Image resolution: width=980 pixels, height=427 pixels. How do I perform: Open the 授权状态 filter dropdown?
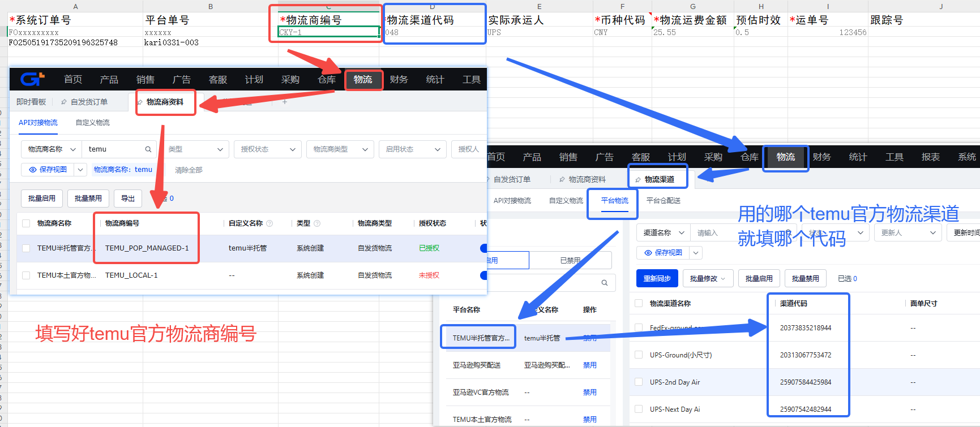(267, 149)
